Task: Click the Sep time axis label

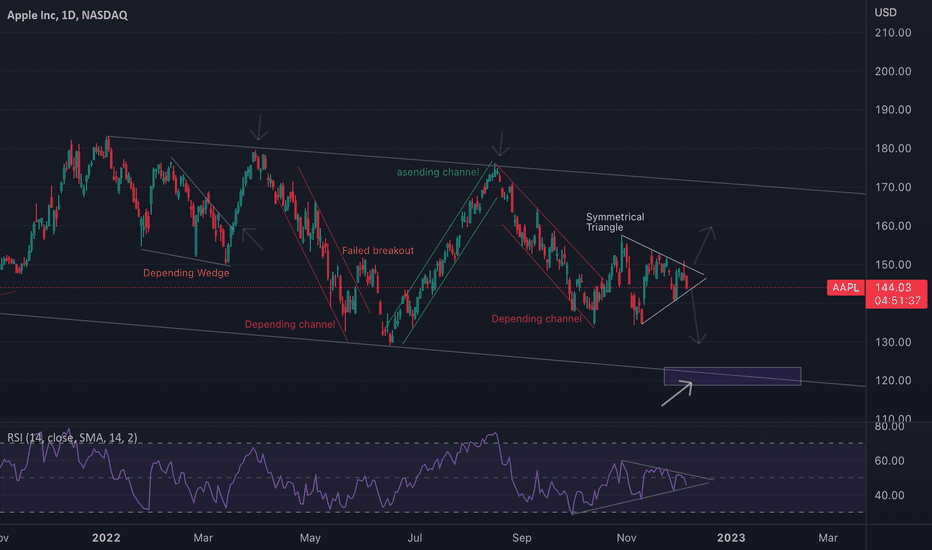Action: pyautogui.click(x=521, y=538)
